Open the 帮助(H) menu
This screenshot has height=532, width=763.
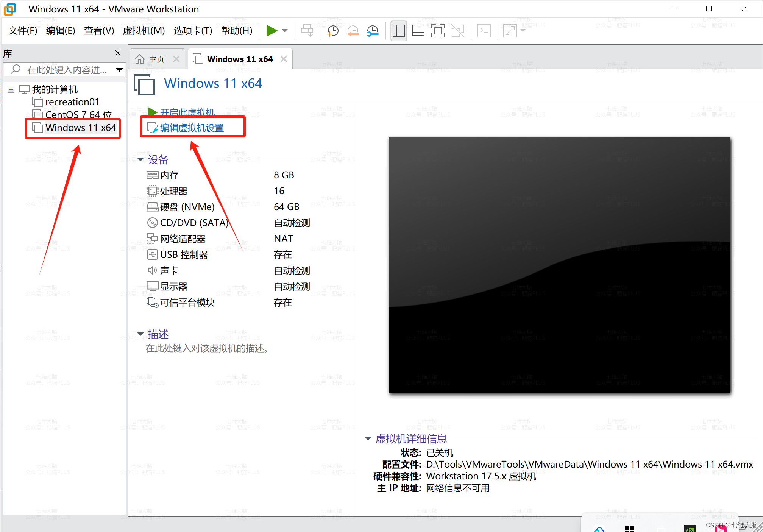tap(237, 31)
